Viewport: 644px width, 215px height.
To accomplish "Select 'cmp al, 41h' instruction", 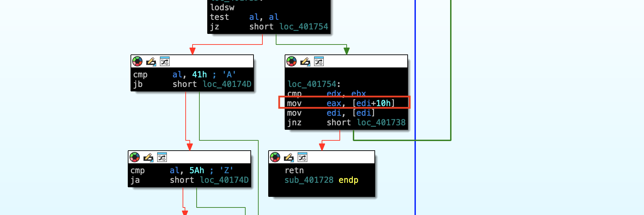I will pyautogui.click(x=185, y=75).
